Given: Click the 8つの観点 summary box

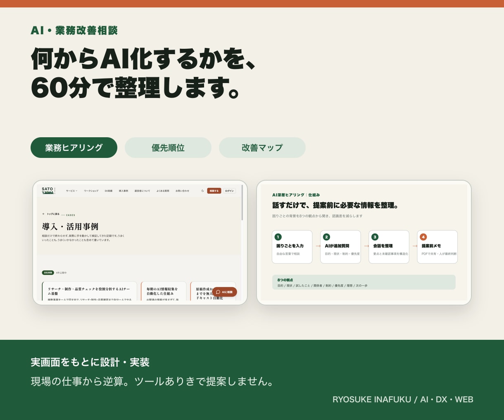Looking at the screenshot, I should click(364, 282).
